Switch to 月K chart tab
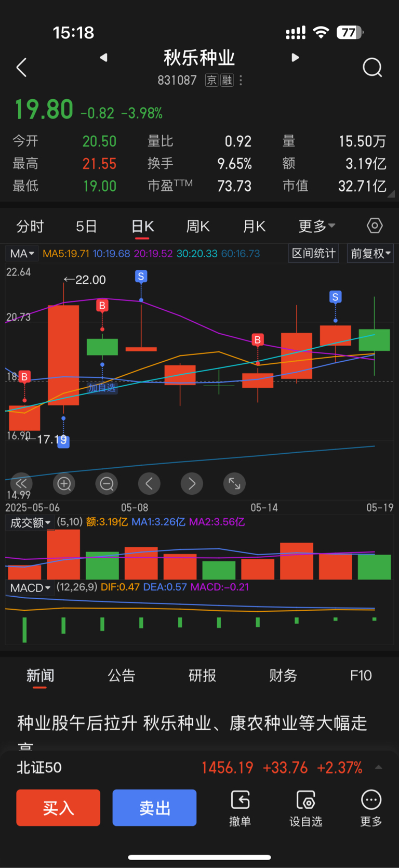 [254, 226]
